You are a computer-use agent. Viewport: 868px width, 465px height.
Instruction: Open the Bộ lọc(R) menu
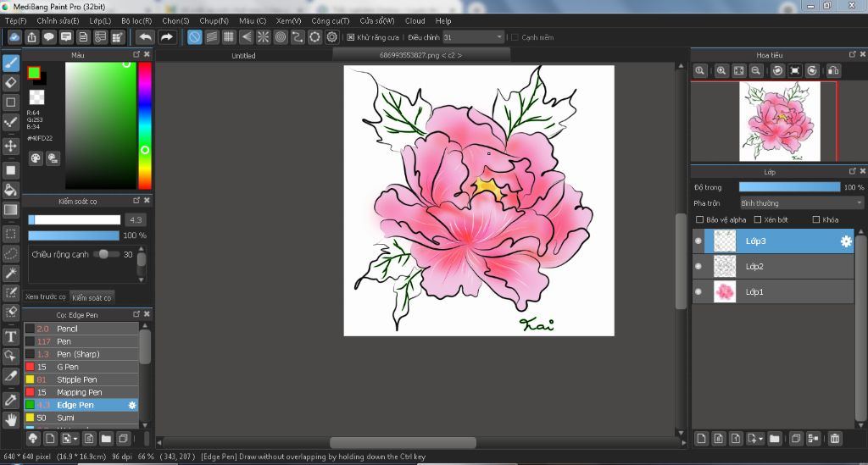[136, 20]
